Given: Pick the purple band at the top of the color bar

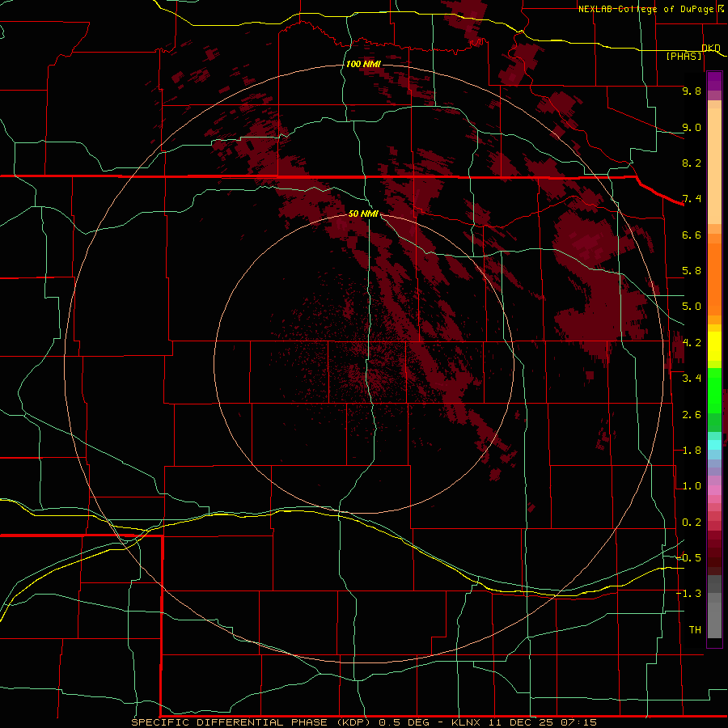Looking at the screenshot, I should (714, 81).
